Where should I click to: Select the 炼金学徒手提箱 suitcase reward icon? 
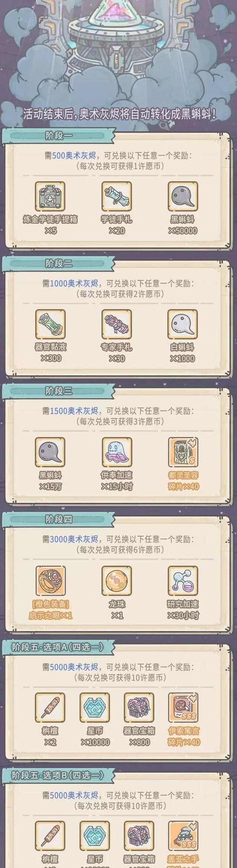[x=50, y=196]
